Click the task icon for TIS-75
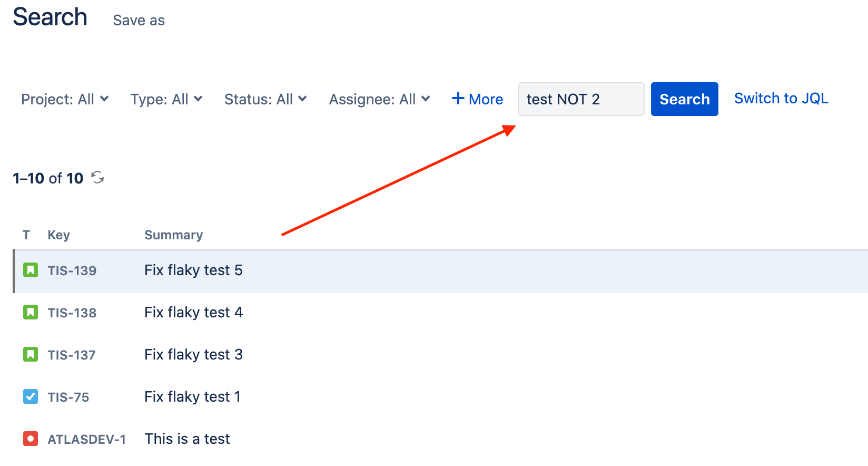Viewport: 868px width, 466px height. click(x=31, y=396)
